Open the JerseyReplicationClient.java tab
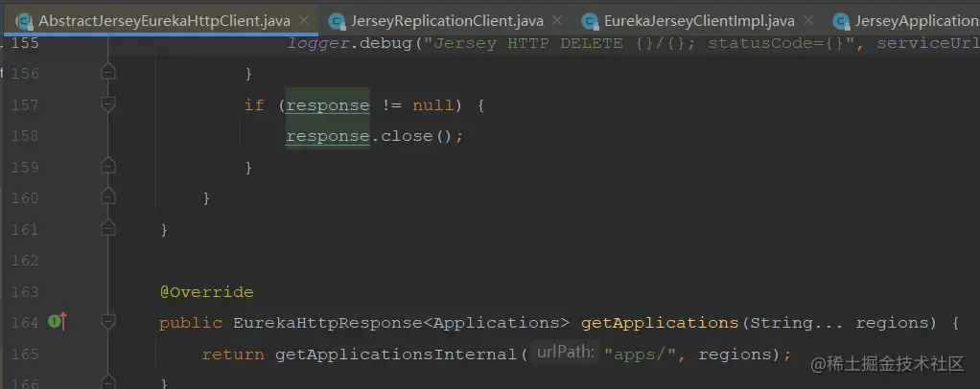Viewport: 980px width, 389px height. pyautogui.click(x=448, y=21)
